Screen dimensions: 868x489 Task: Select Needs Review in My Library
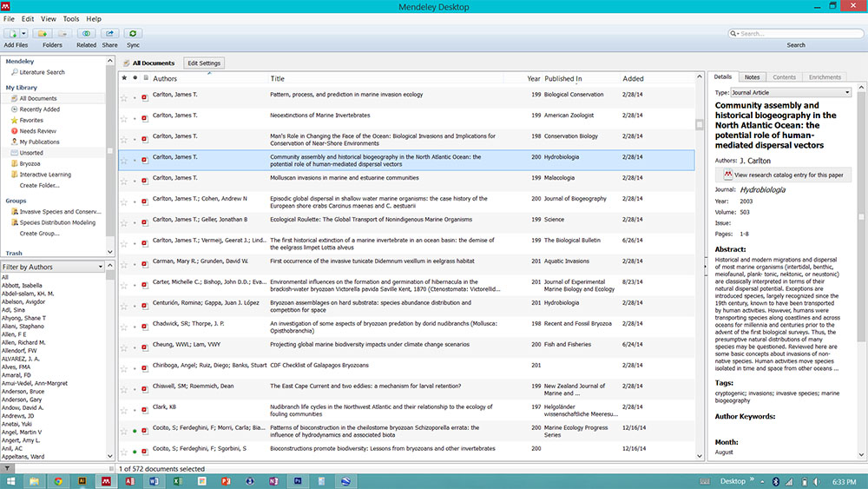(37, 131)
